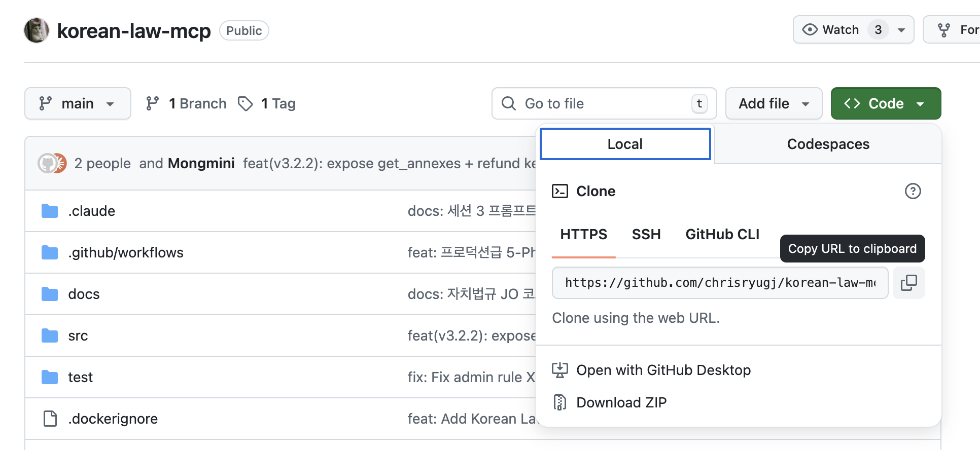This screenshot has height=450, width=980.
Task: Click the watchers count badge showing 3
Action: tap(878, 30)
